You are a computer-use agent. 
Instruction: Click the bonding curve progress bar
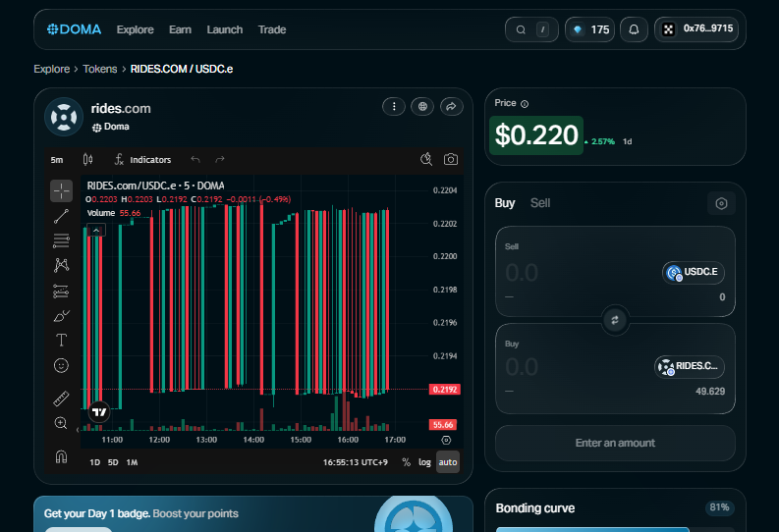(615, 530)
